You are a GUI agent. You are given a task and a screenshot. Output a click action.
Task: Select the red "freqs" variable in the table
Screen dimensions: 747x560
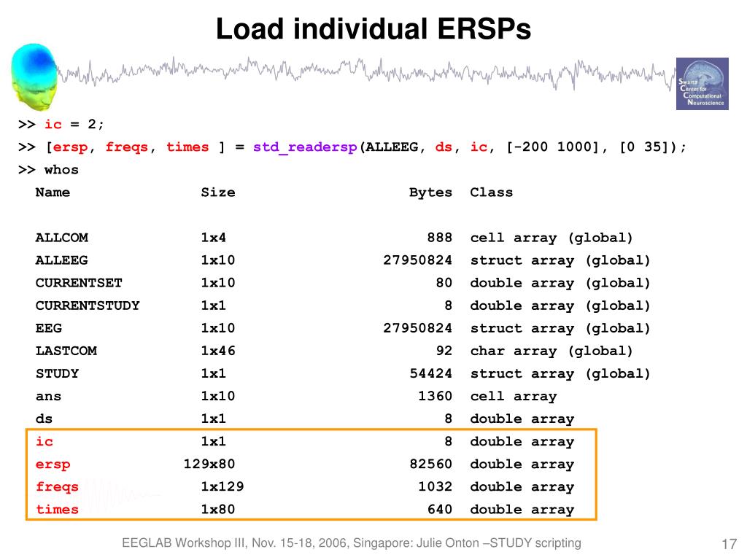click(57, 486)
